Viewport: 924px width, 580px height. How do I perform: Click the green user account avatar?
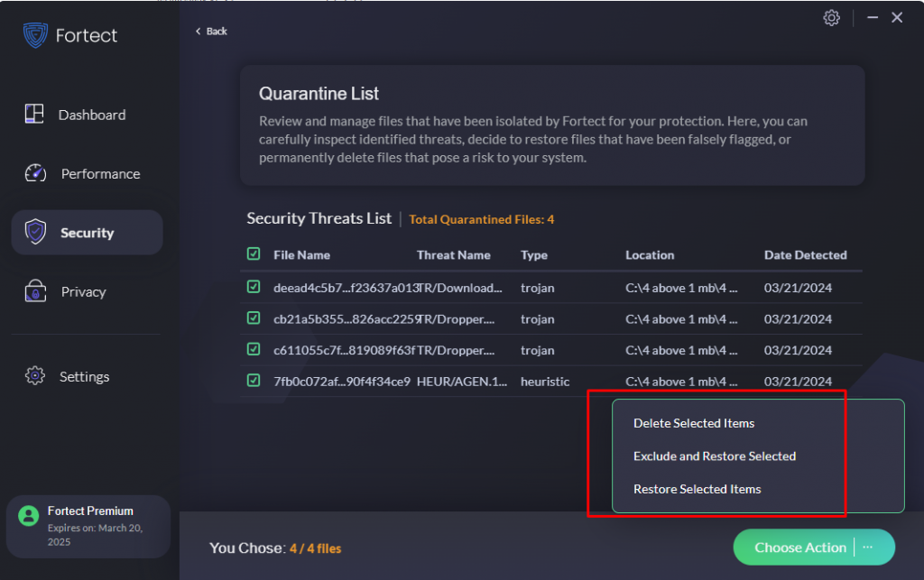point(28,516)
